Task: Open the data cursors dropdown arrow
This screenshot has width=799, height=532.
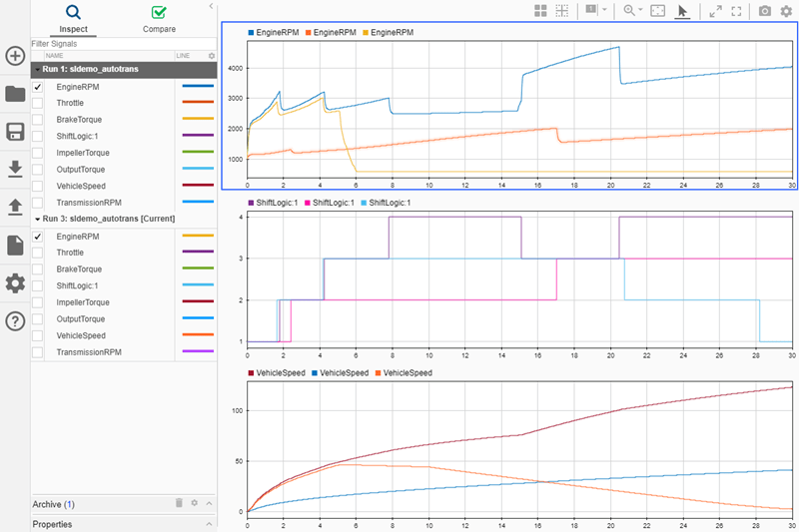Action: (604, 9)
